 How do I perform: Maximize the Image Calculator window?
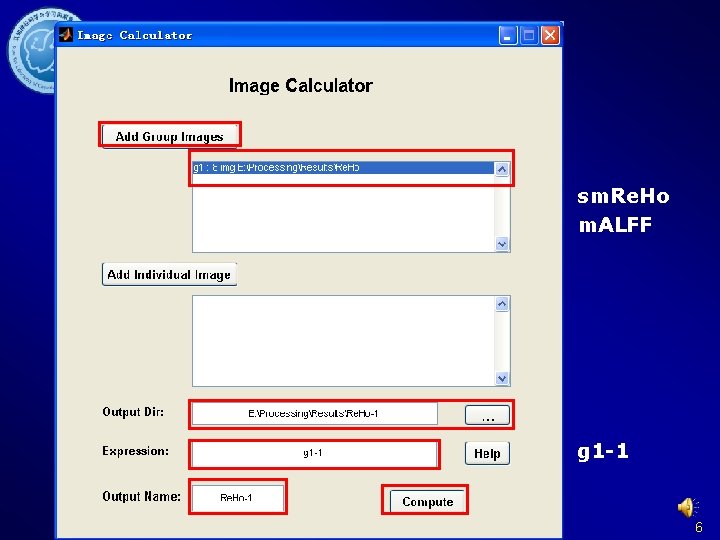tap(529, 35)
